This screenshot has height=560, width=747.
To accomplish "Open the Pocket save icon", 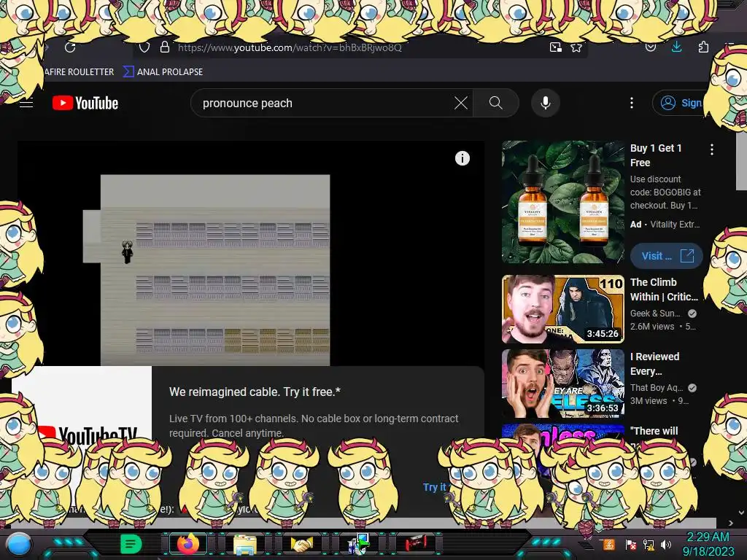I will click(650, 47).
